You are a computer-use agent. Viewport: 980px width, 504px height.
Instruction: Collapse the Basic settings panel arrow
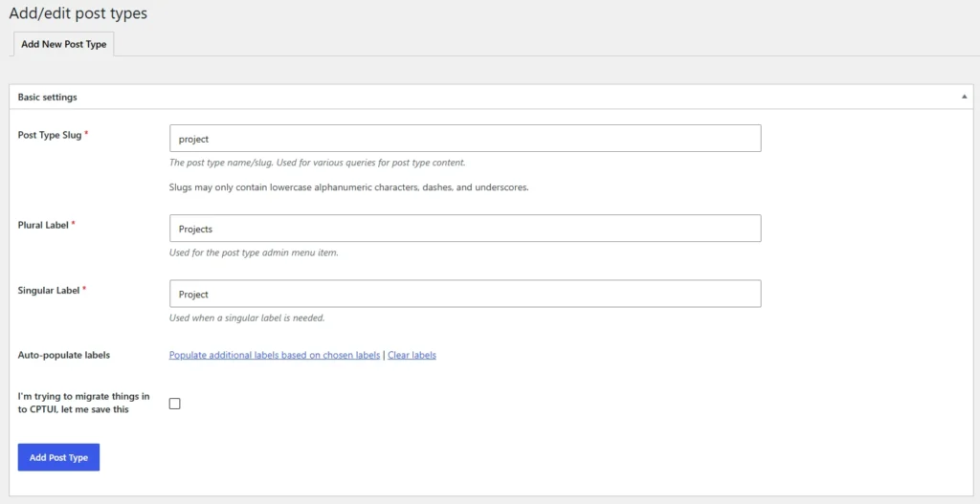pyautogui.click(x=965, y=97)
